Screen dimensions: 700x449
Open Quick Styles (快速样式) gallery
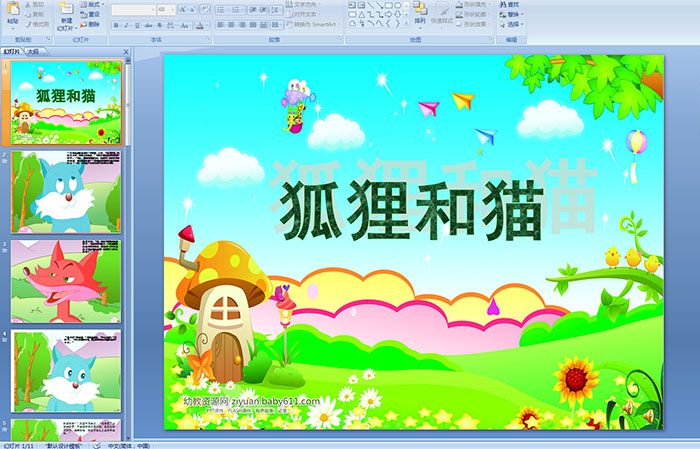tap(442, 14)
